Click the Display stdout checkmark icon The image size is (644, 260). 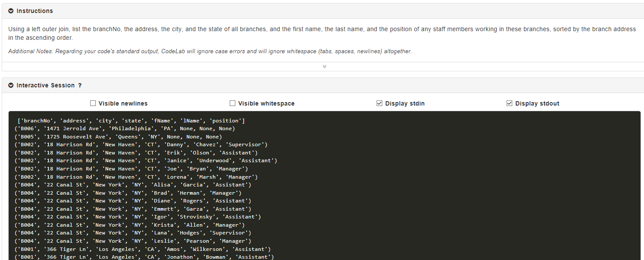coord(509,103)
